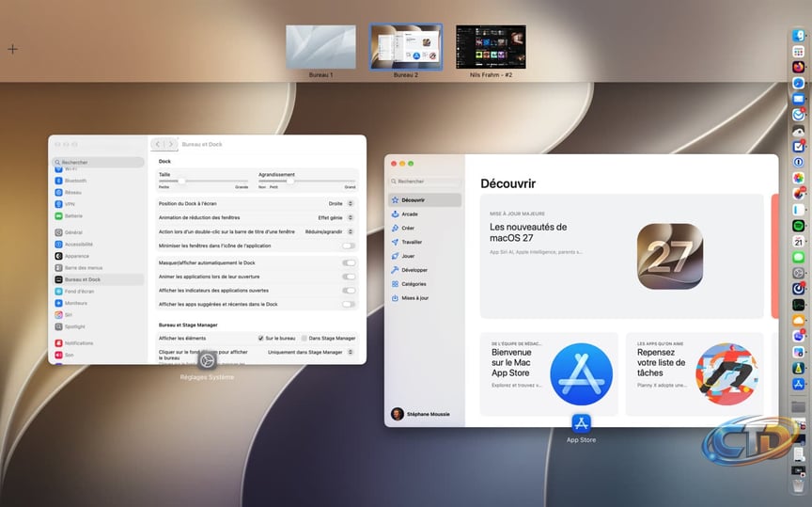Open Stéphane Moussie account in App Store
Screen dimensions: 812x507
420,414
